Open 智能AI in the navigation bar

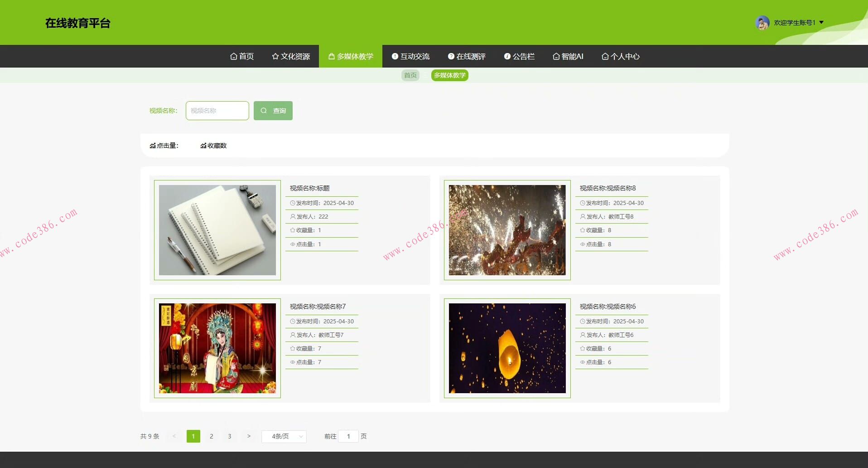[568, 56]
